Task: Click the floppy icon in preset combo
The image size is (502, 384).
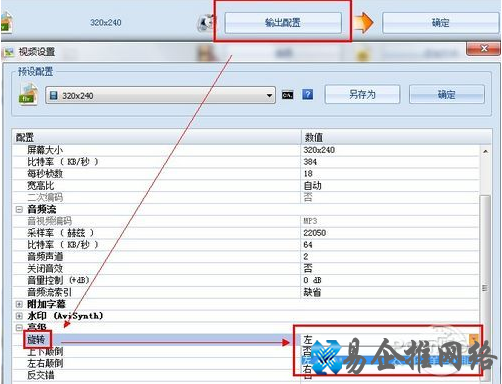Action: [53, 96]
